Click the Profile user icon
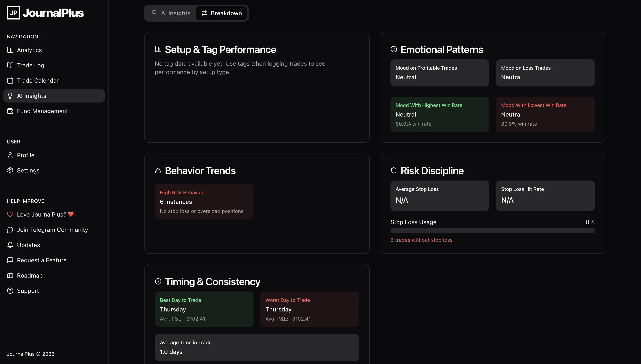Viewport: 641px width, 364px height. [10, 155]
